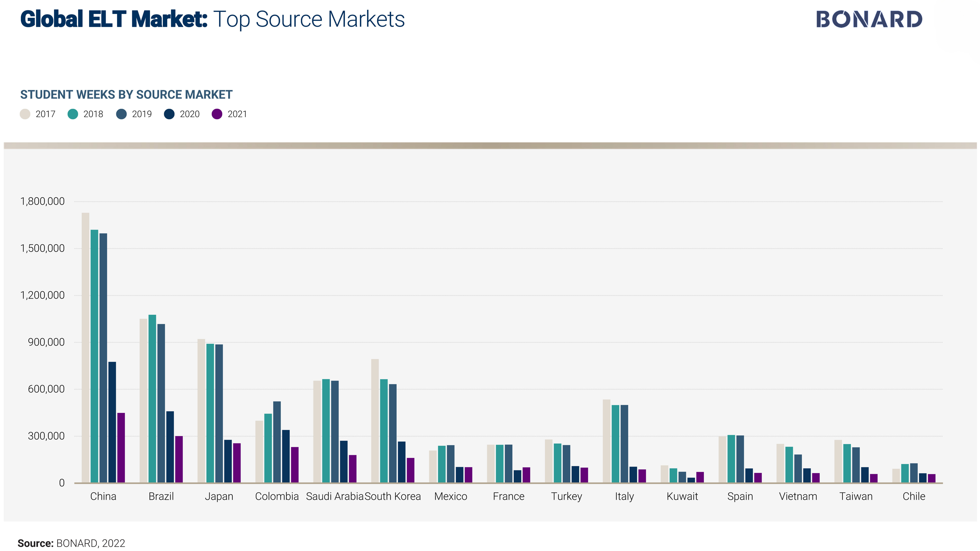Click Vietnam's 2019 bar

[x=798, y=469]
